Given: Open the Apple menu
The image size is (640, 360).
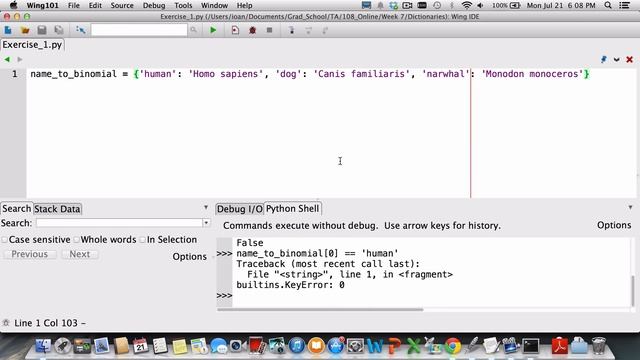Looking at the screenshot, I should (13, 5).
